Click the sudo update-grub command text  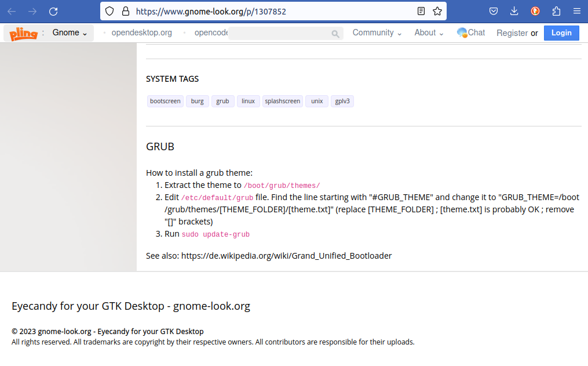(x=216, y=234)
